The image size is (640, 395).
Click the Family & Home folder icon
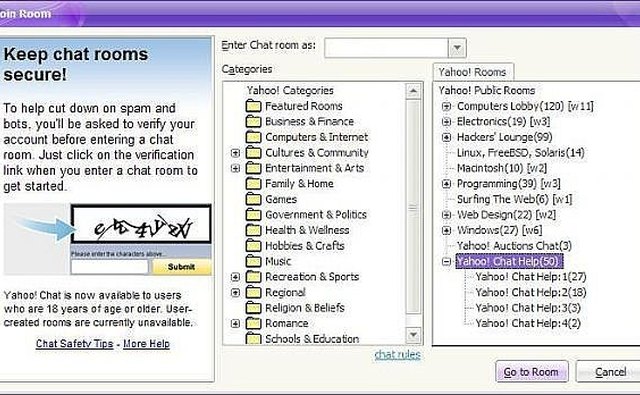click(253, 184)
